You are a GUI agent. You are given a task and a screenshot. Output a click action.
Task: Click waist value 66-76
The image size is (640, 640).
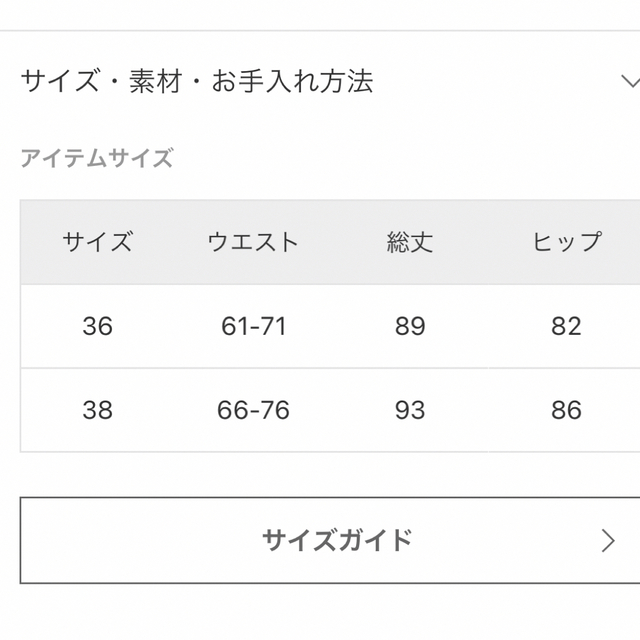[x=253, y=410]
